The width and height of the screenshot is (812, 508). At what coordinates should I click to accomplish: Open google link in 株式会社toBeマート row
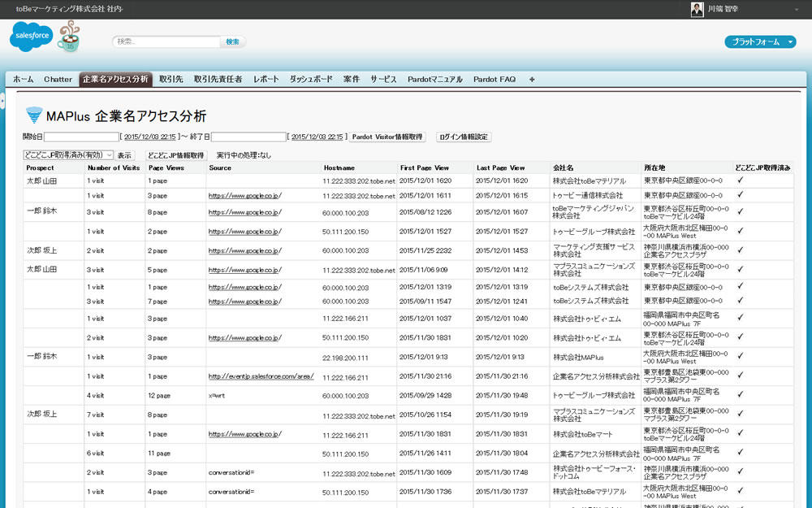(245, 434)
